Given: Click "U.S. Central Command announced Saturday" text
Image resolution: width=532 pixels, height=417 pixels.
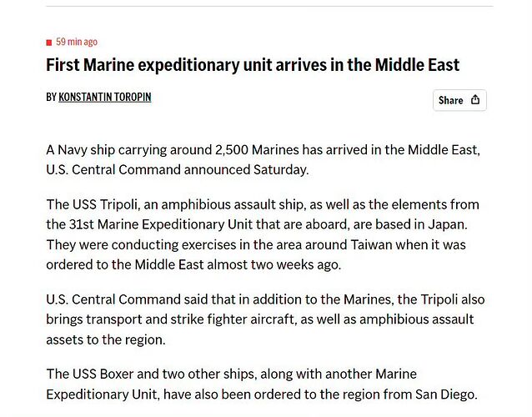Looking at the screenshot, I should tap(178, 170).
